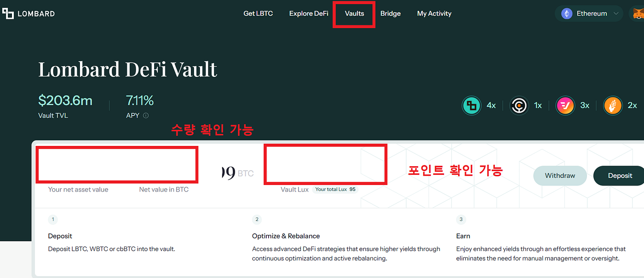Click the LOMBARD wordmark link
Image resolution: width=644 pixels, height=278 pixels.
coord(36,14)
